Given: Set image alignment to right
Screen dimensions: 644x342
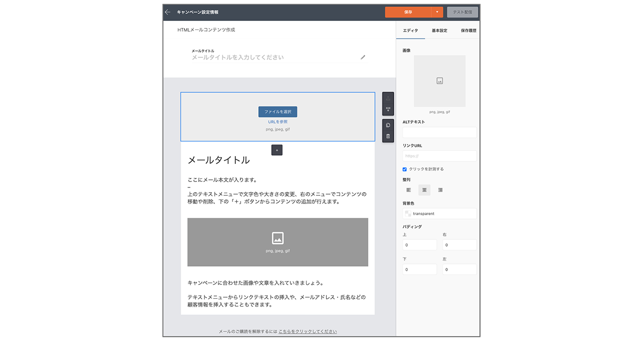Looking at the screenshot, I should (440, 190).
